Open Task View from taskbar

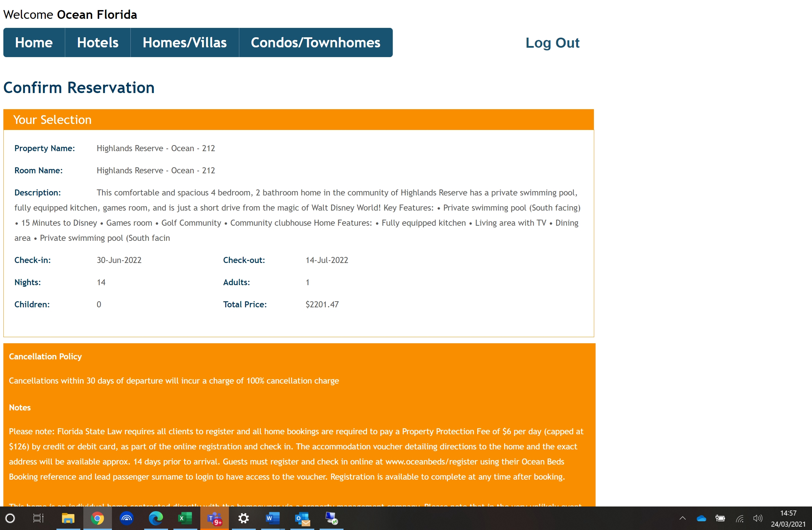38,518
